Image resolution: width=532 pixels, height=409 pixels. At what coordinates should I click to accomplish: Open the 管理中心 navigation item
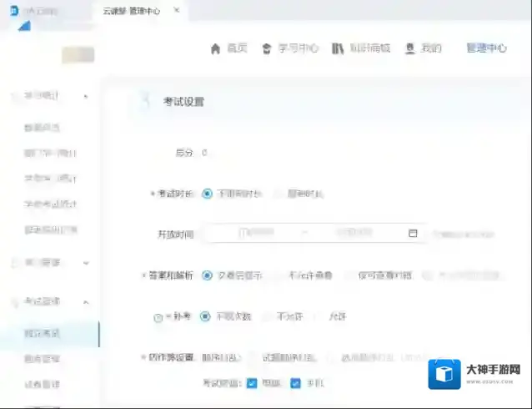click(486, 48)
